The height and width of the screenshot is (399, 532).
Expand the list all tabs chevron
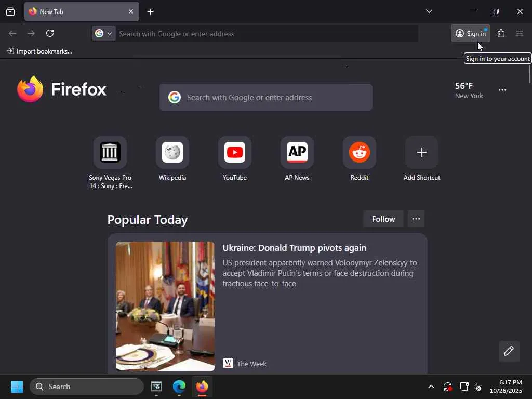[x=429, y=11]
